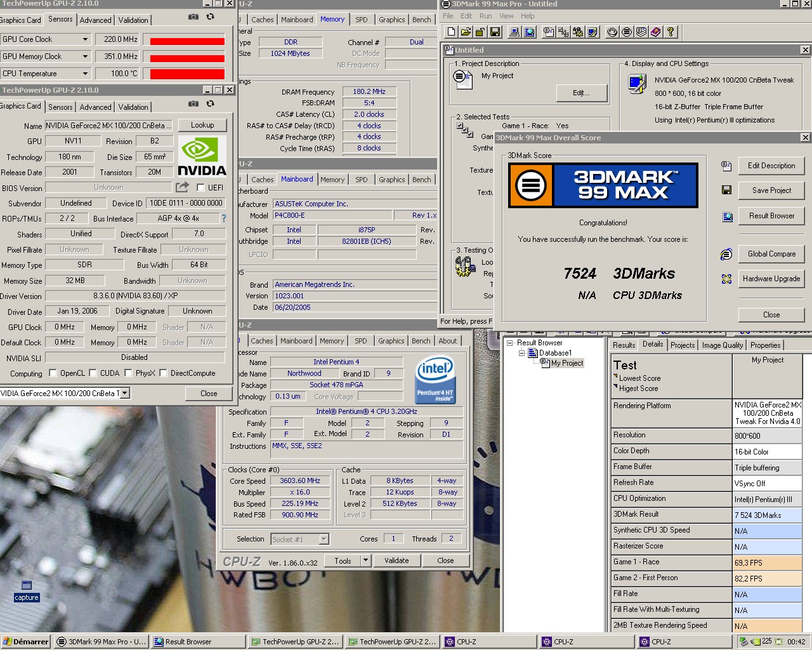Click the GPU name field in GPU-Z
812x650 pixels.
[x=108, y=126]
